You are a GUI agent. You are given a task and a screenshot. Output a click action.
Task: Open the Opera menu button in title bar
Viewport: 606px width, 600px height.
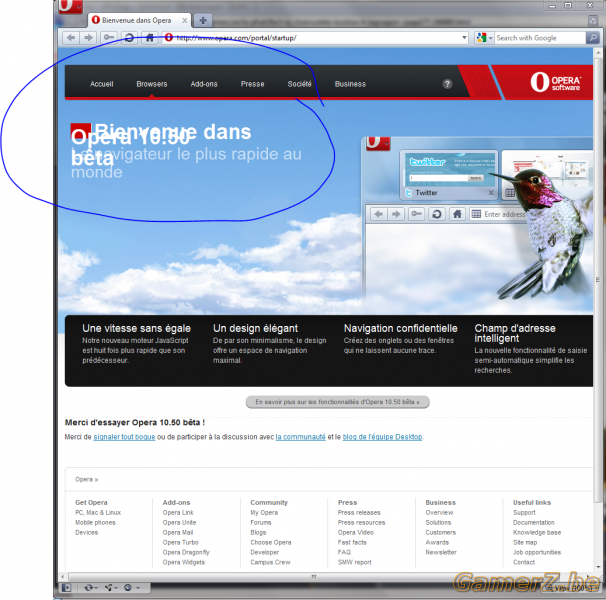(70, 6)
